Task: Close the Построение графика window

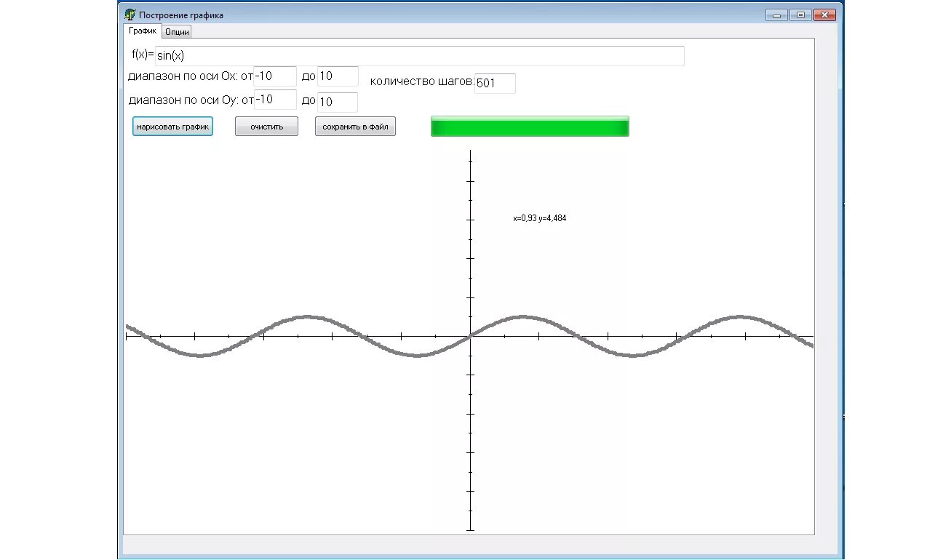Action: (824, 15)
